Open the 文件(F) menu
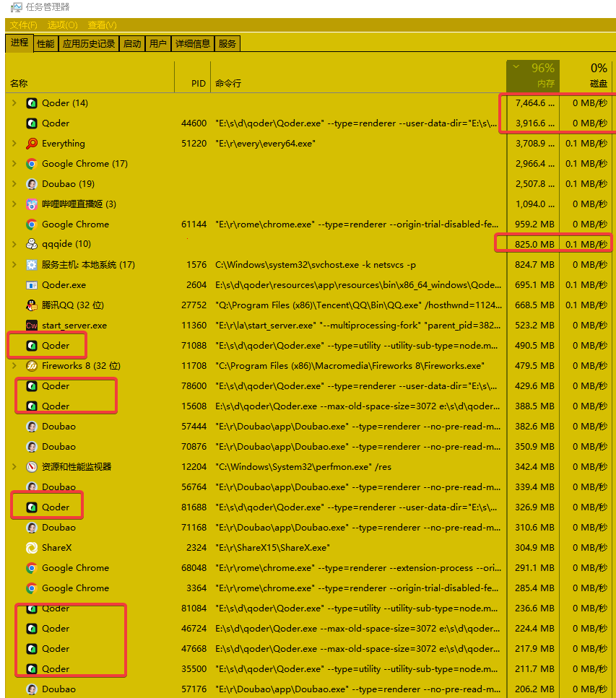The width and height of the screenshot is (616, 698). [24, 25]
